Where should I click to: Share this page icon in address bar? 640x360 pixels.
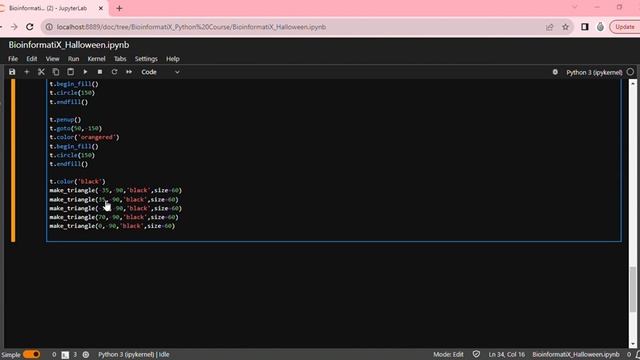549,27
